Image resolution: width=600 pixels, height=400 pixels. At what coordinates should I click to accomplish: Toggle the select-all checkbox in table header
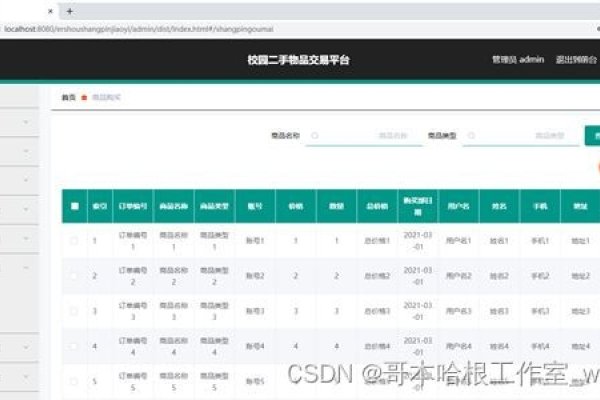(x=75, y=206)
